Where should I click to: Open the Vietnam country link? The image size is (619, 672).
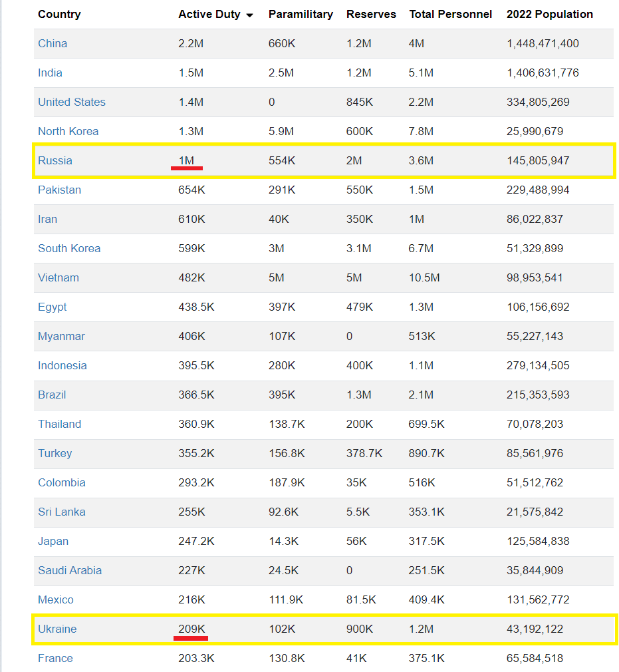click(59, 277)
